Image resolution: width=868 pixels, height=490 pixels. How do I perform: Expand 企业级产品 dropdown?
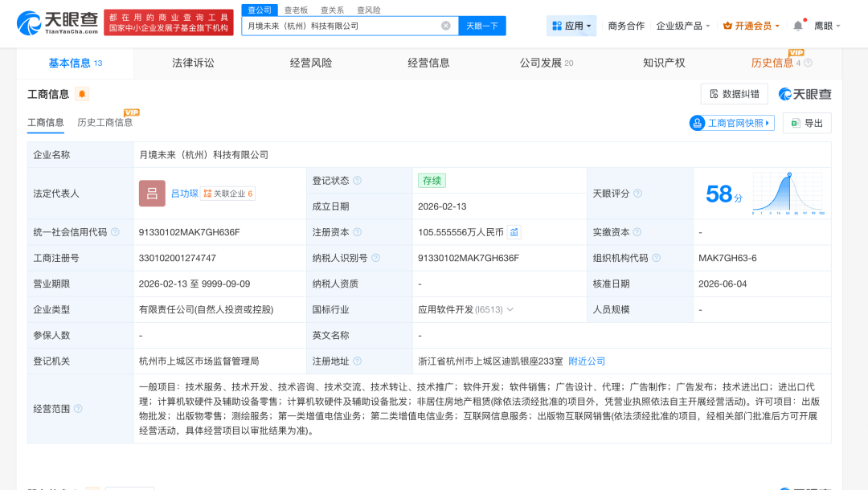[682, 26]
